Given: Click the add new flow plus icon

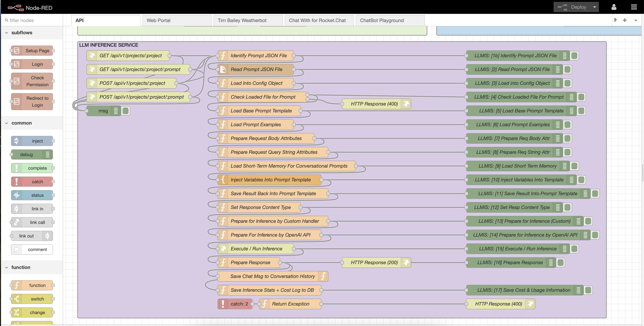Looking at the screenshot, I should click(x=625, y=20).
